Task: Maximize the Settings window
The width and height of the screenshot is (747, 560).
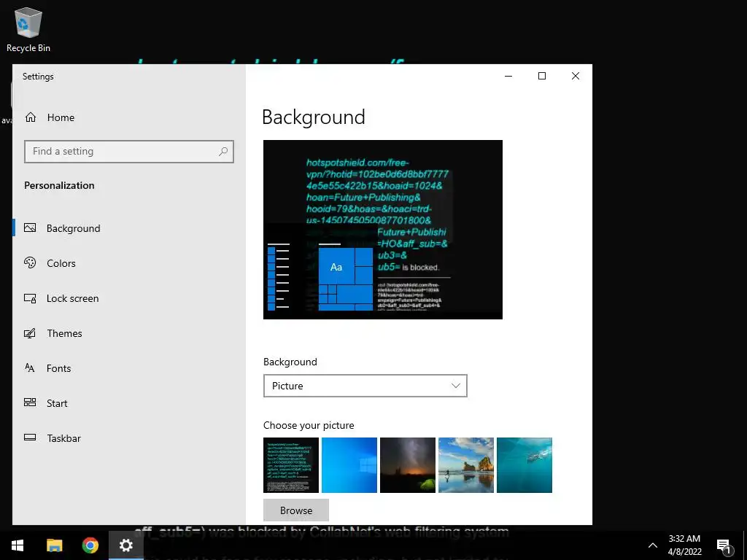Action: point(542,76)
